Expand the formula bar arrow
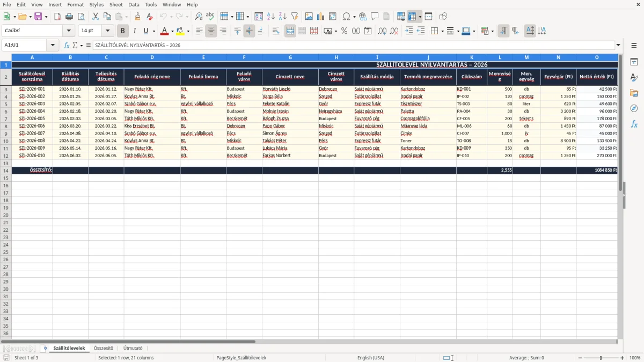Viewport: 644px width, 362px height. (x=618, y=46)
